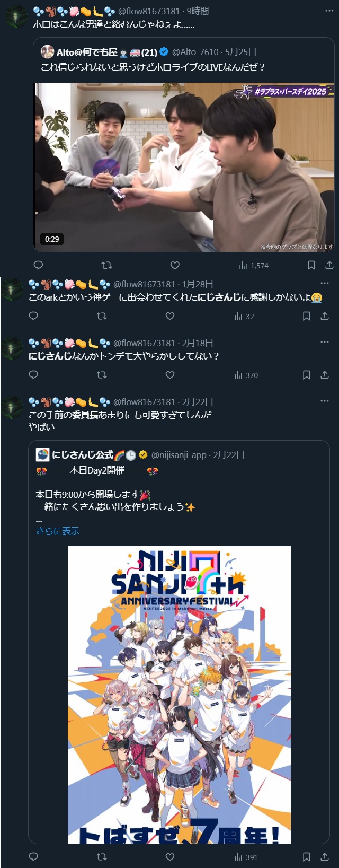Viewport: 339px width, 868px height.
Task: Like the tweet with 1,574 views
Action: pyautogui.click(x=175, y=265)
